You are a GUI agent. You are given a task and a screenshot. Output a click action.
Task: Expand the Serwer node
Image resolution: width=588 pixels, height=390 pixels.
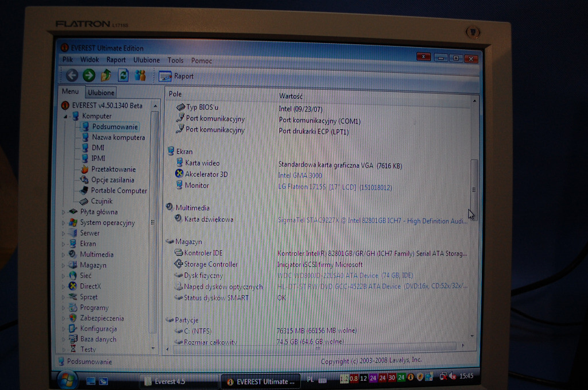(x=63, y=233)
